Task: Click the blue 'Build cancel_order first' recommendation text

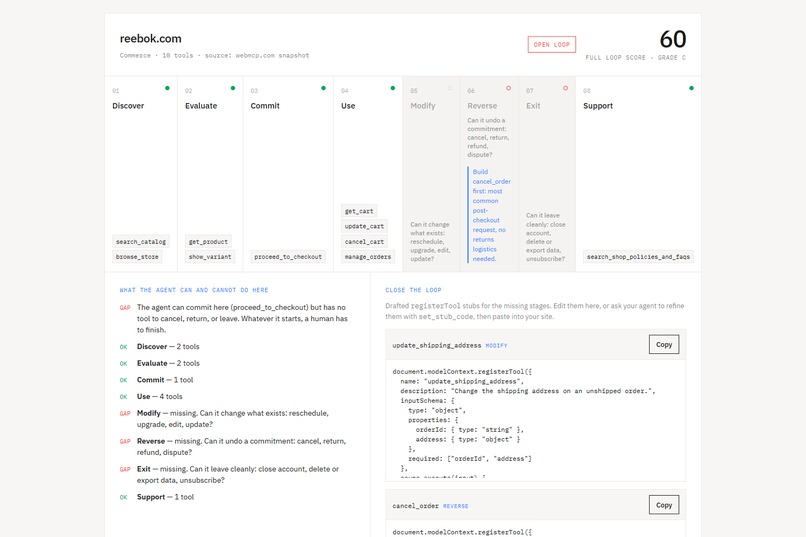Action: [x=491, y=215]
